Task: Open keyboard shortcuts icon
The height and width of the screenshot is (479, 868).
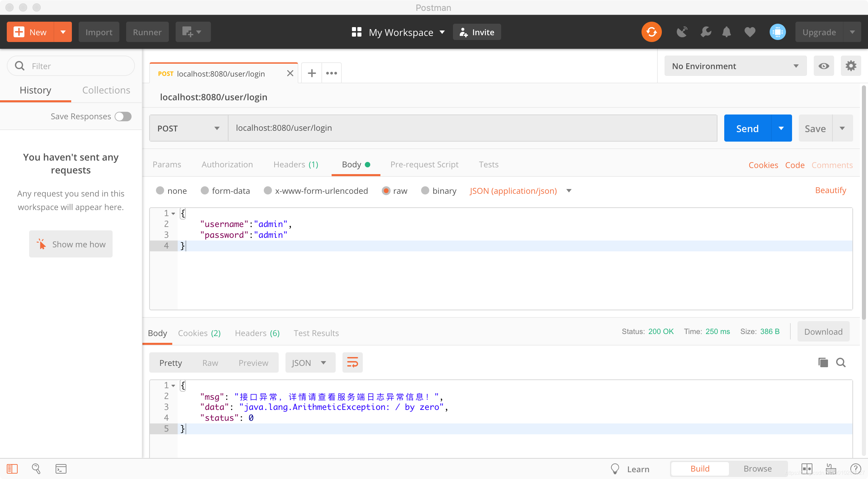Action: point(831,469)
